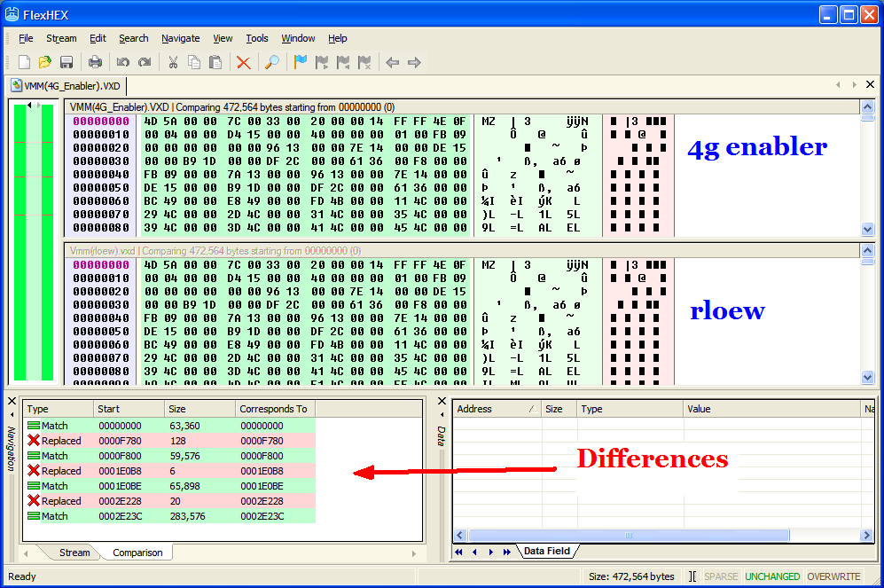Image resolution: width=884 pixels, height=588 pixels.
Task: Open the Tools menu
Action: pyautogui.click(x=257, y=38)
